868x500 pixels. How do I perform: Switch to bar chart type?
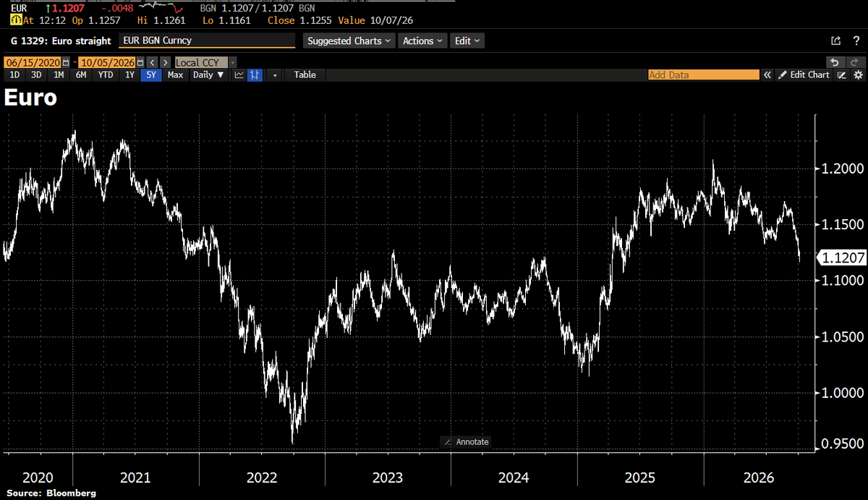click(255, 75)
